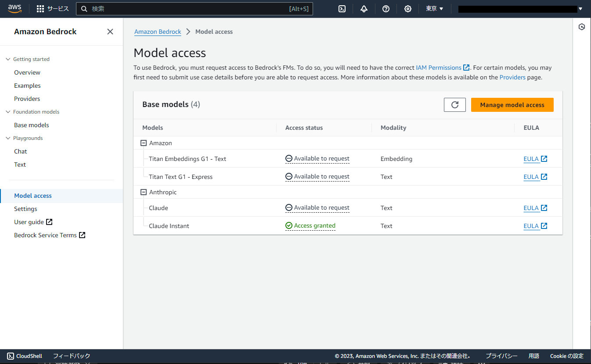Open the CloudShell icon in top bar
The width and height of the screenshot is (591, 364).
pyautogui.click(x=342, y=9)
